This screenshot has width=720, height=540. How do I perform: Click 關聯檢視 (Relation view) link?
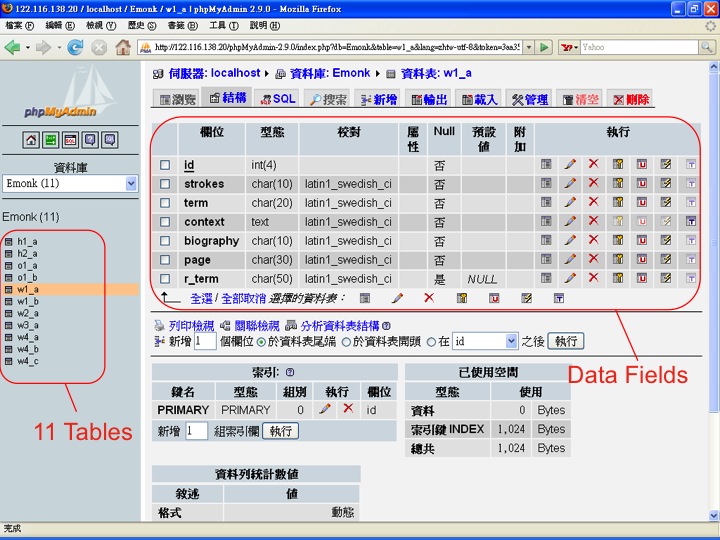click(x=257, y=326)
